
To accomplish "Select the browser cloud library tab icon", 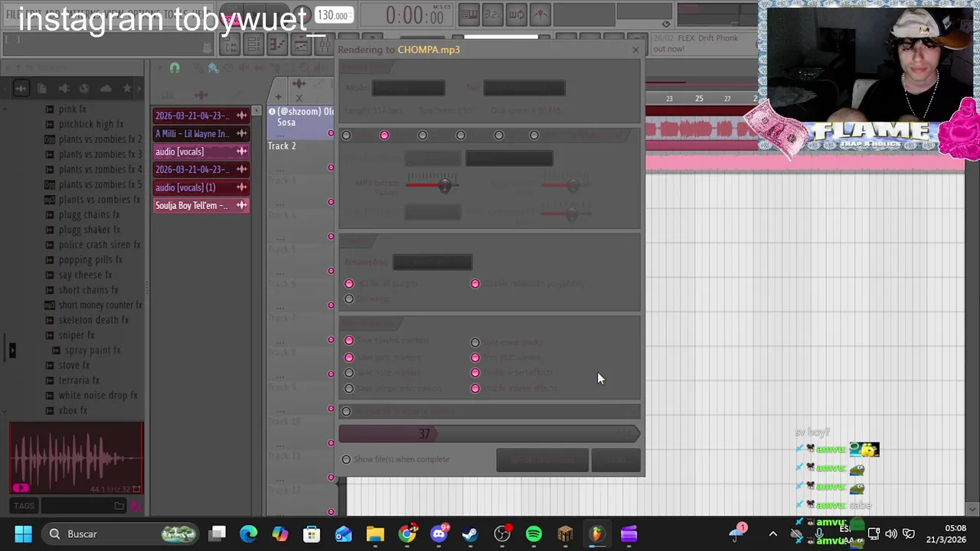I will 106,89.
